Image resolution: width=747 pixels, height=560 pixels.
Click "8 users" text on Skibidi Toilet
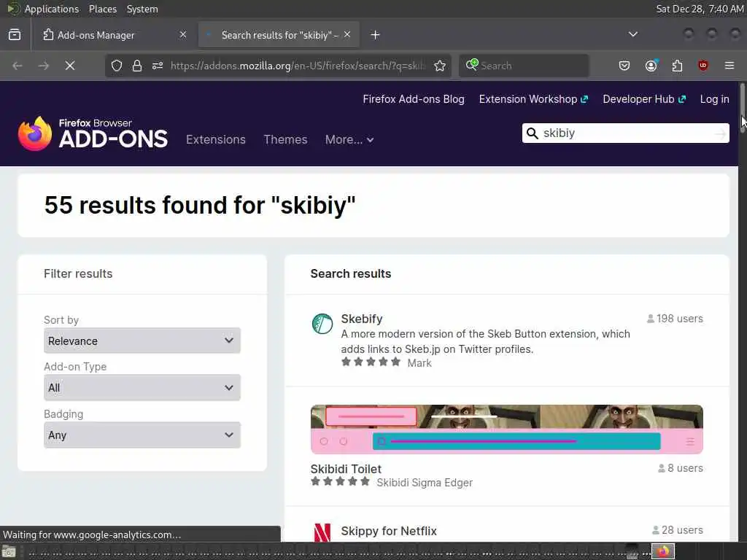(x=685, y=468)
